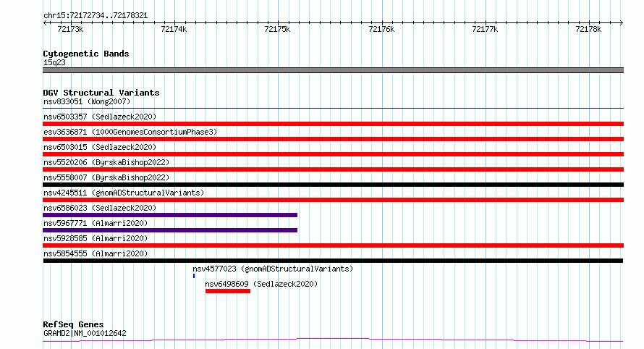Click the left arrow end of the ruler
The height and width of the screenshot is (349, 644).
click(45, 23)
